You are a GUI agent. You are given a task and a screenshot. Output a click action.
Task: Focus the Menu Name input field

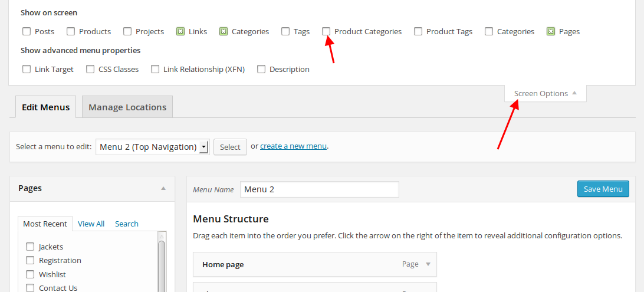click(320, 189)
